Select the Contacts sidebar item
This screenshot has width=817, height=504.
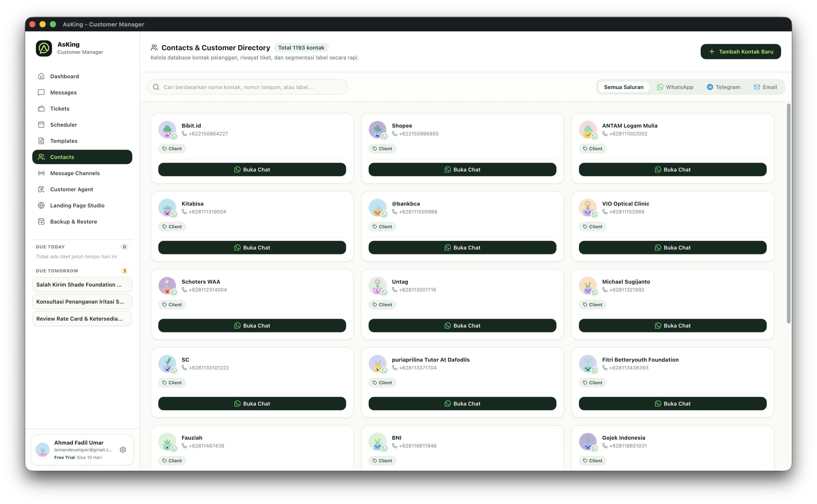coord(82,157)
